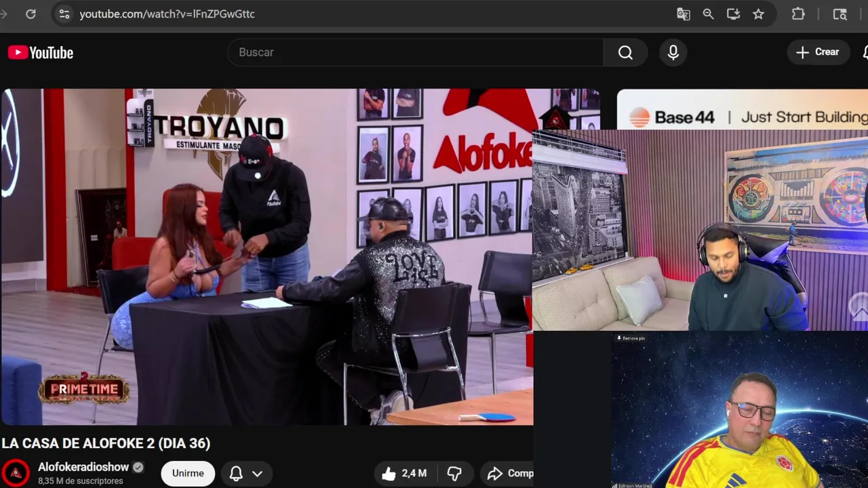
Task: Click the main video player
Action: click(267, 256)
